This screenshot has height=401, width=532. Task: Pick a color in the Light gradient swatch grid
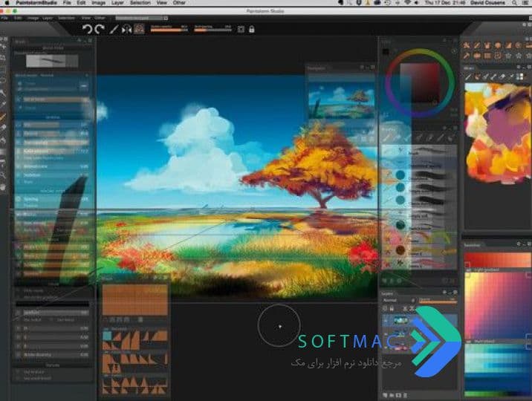pyautogui.click(x=497, y=305)
